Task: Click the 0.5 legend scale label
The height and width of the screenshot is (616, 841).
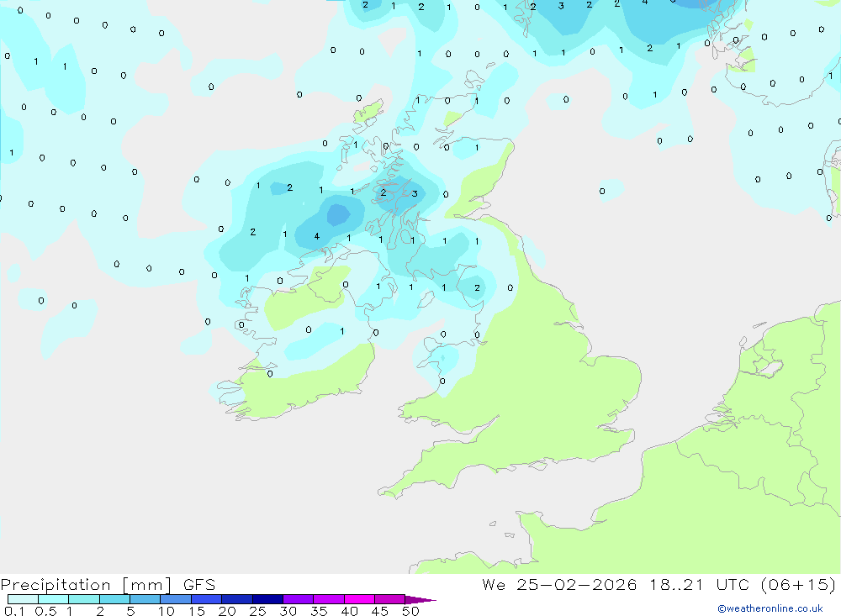Action: pyautogui.click(x=45, y=611)
